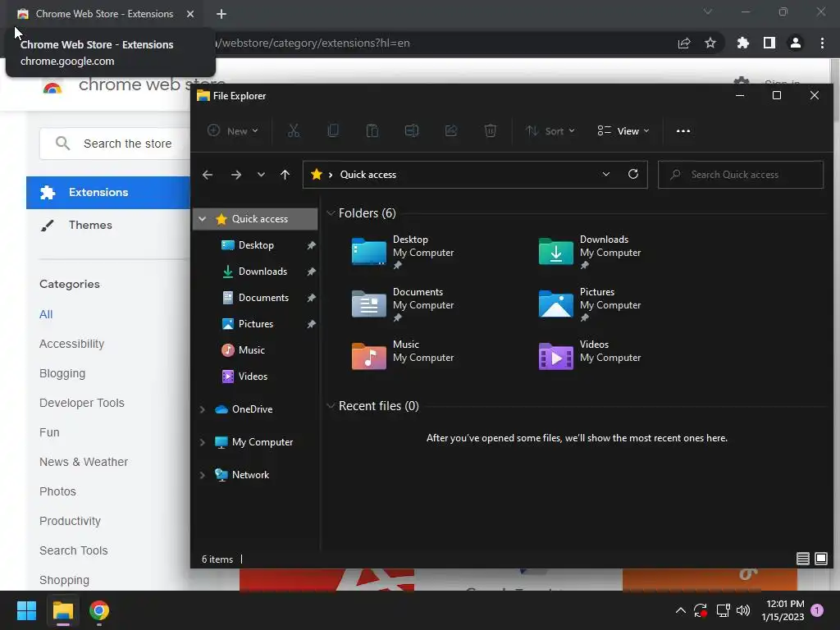
Task: Unpin Downloads in the navigation pane
Action: click(x=311, y=272)
